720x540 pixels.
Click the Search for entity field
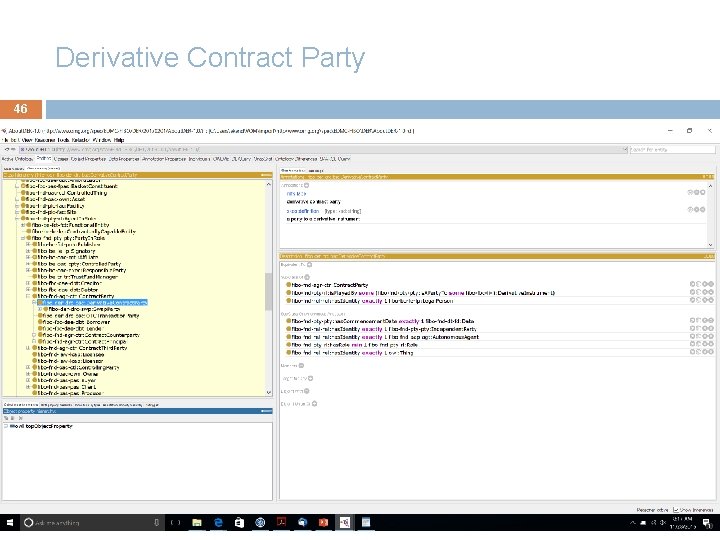coord(672,150)
